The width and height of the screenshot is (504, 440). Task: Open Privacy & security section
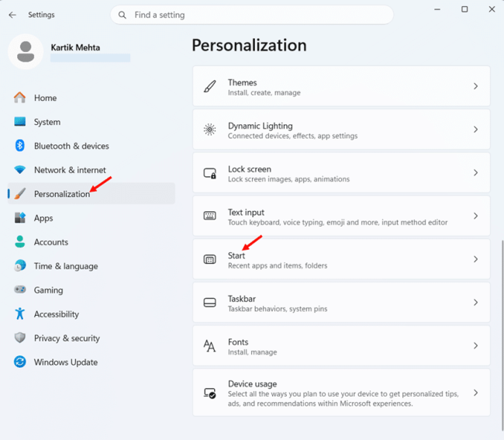(x=91, y=338)
